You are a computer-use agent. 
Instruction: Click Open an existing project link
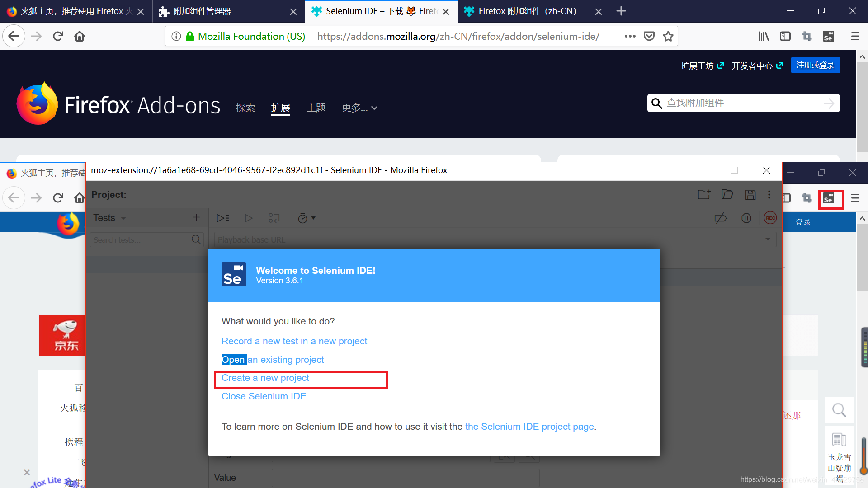[273, 360]
